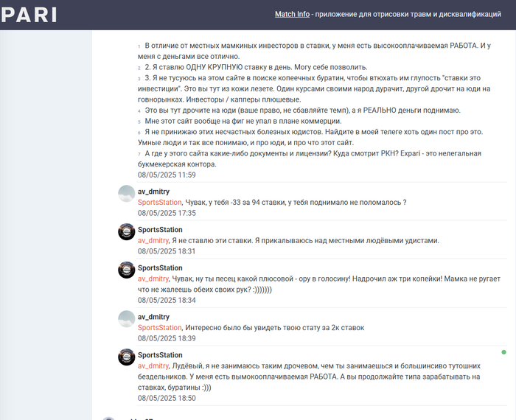Open av_dmitry avatar on 18:39 comment
The height and width of the screenshot is (420, 516).
[127, 319]
